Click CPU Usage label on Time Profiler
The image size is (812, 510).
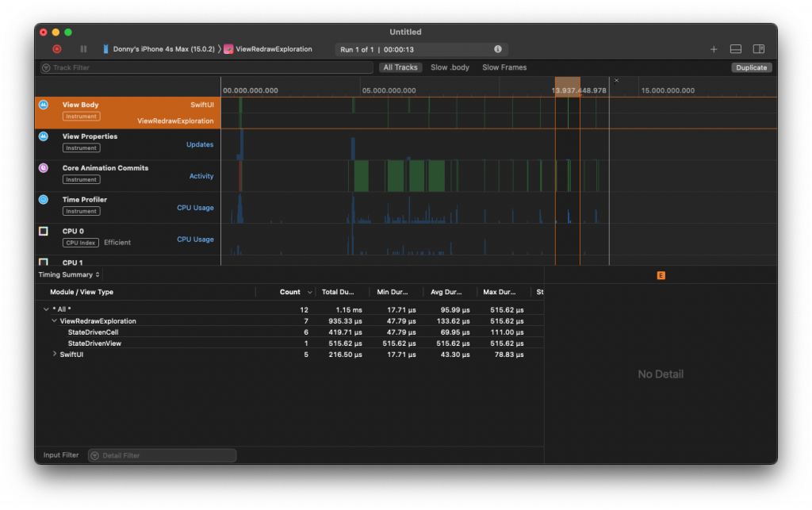point(195,208)
